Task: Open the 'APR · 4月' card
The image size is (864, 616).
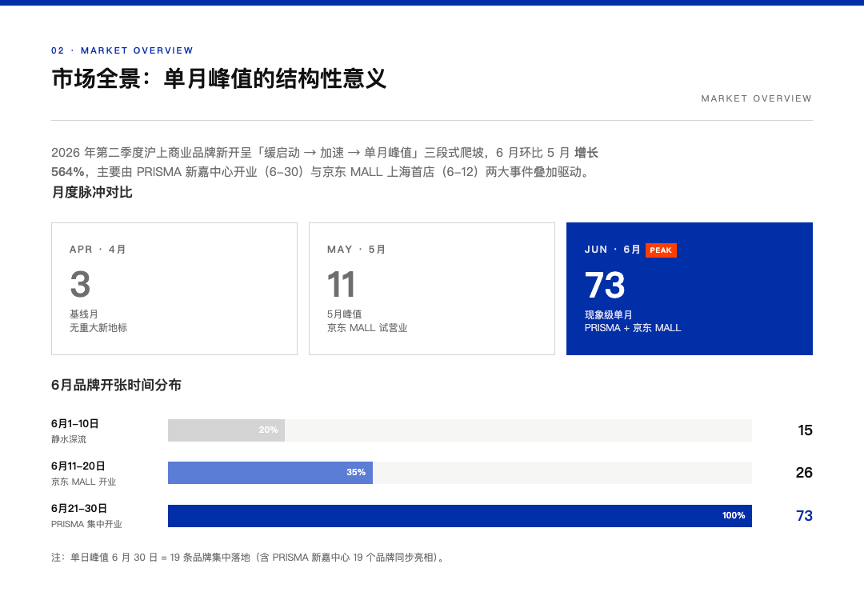Action: click(174, 289)
